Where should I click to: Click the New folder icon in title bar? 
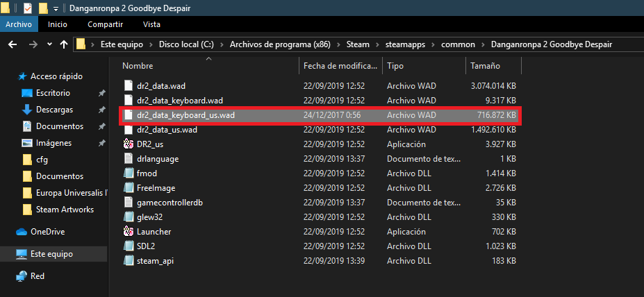(43, 8)
